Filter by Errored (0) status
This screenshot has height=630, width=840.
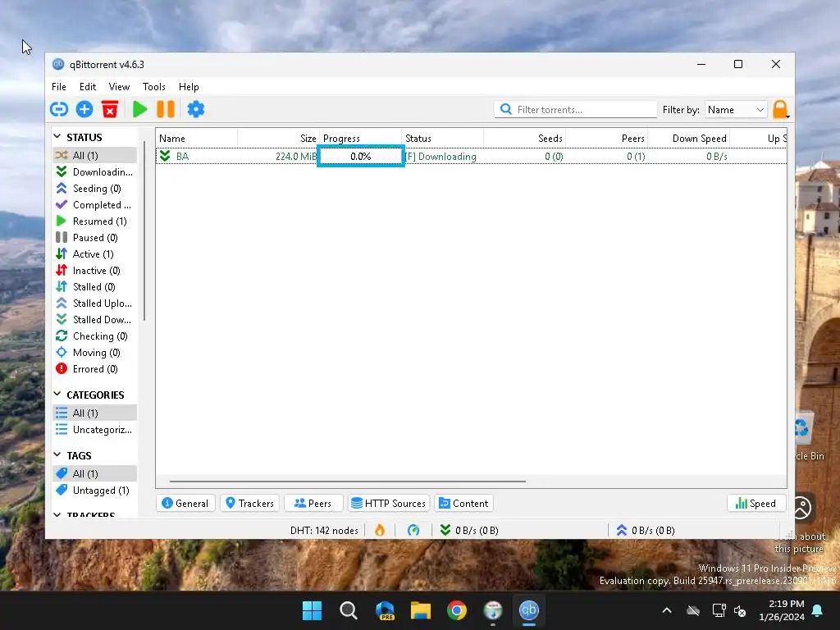click(94, 369)
